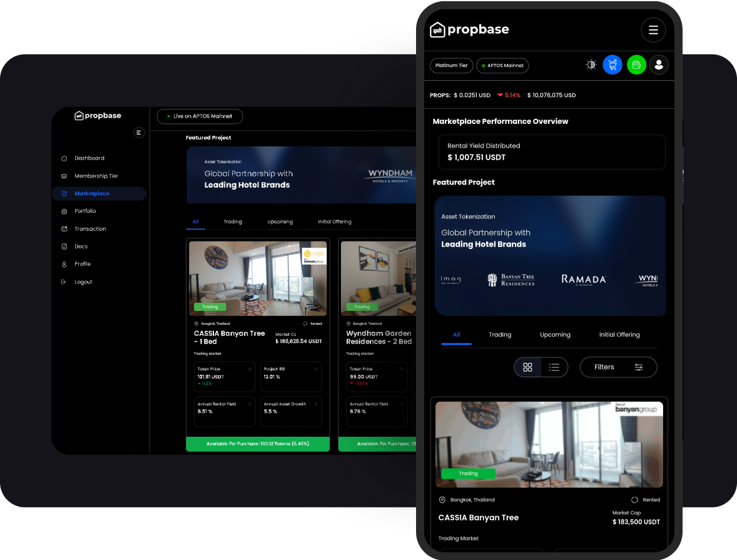737x560 pixels.
Task: Click Logout in the sidebar
Action: click(x=83, y=282)
